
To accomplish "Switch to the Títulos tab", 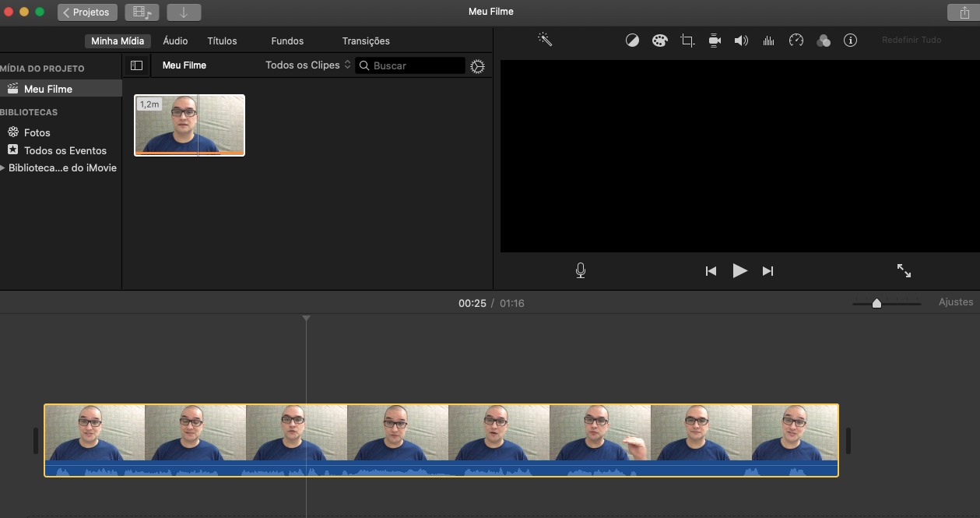I will (222, 41).
